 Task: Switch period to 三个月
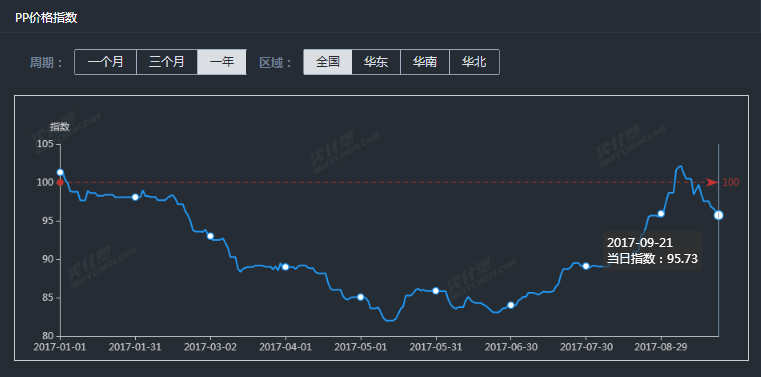(167, 62)
